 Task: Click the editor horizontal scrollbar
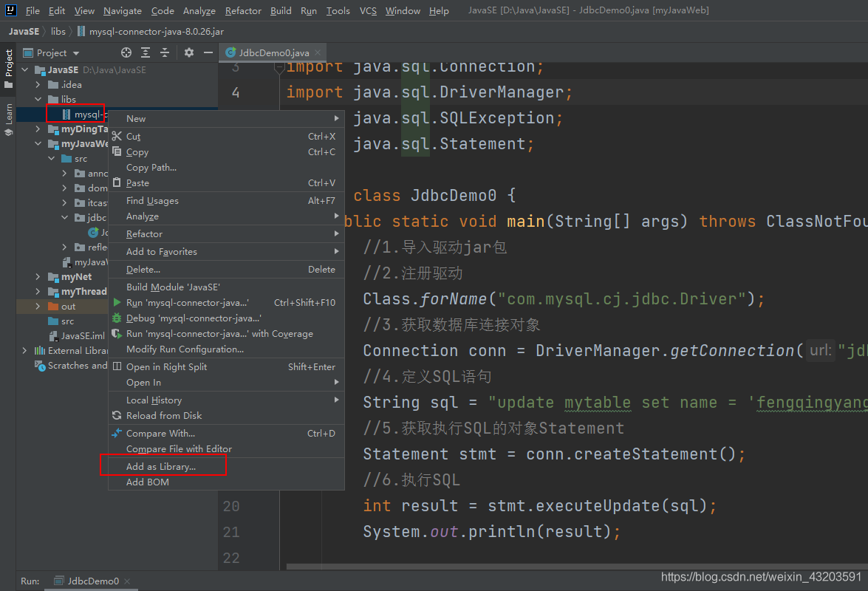575,567
